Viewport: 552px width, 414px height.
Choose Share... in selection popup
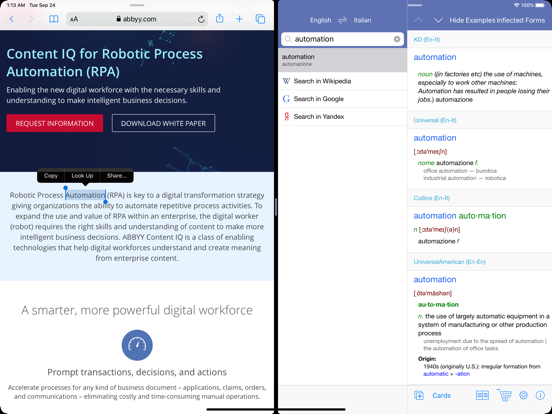(117, 176)
